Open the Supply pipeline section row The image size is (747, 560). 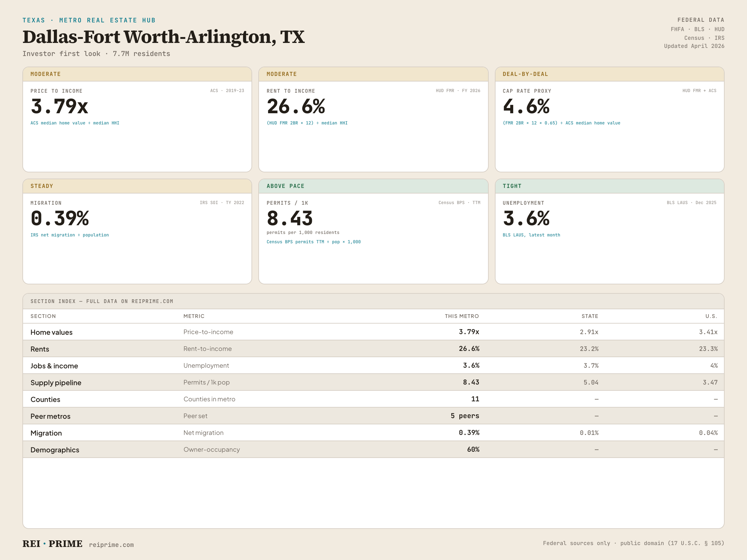tap(374, 382)
